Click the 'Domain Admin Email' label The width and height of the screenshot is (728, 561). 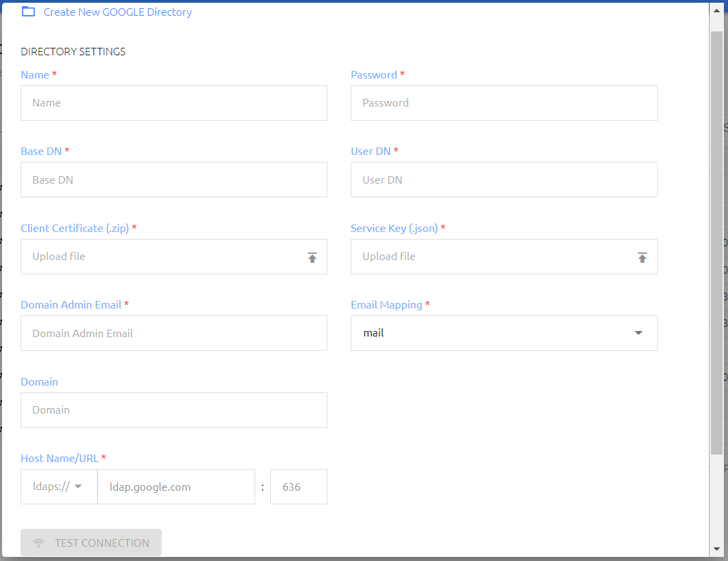tap(71, 304)
